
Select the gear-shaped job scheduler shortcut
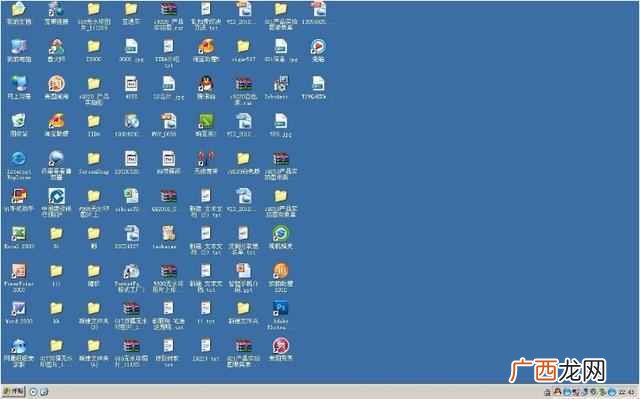click(x=281, y=83)
